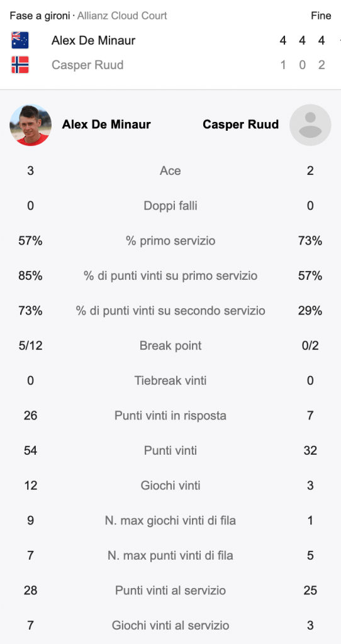The height and width of the screenshot is (644, 341).
Task: Click the Fase a gironi label
Action: pyautogui.click(x=40, y=16)
